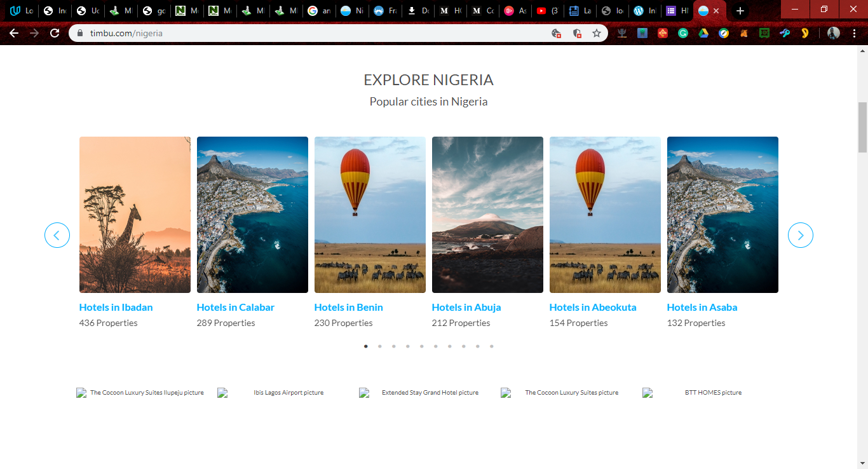The height and width of the screenshot is (469, 868).
Task: Switch to the 'Fr' tab
Action: pos(385,11)
